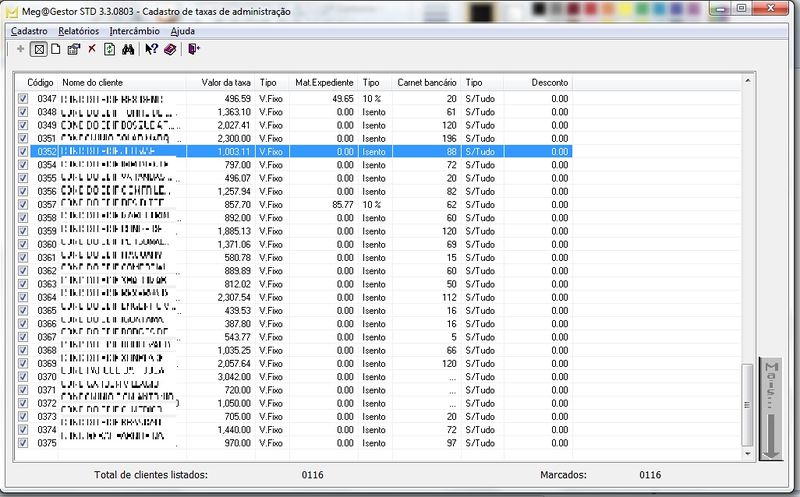Click the scrollbar up arrow of the list
The height and width of the screenshot is (497, 800).
coord(747,82)
